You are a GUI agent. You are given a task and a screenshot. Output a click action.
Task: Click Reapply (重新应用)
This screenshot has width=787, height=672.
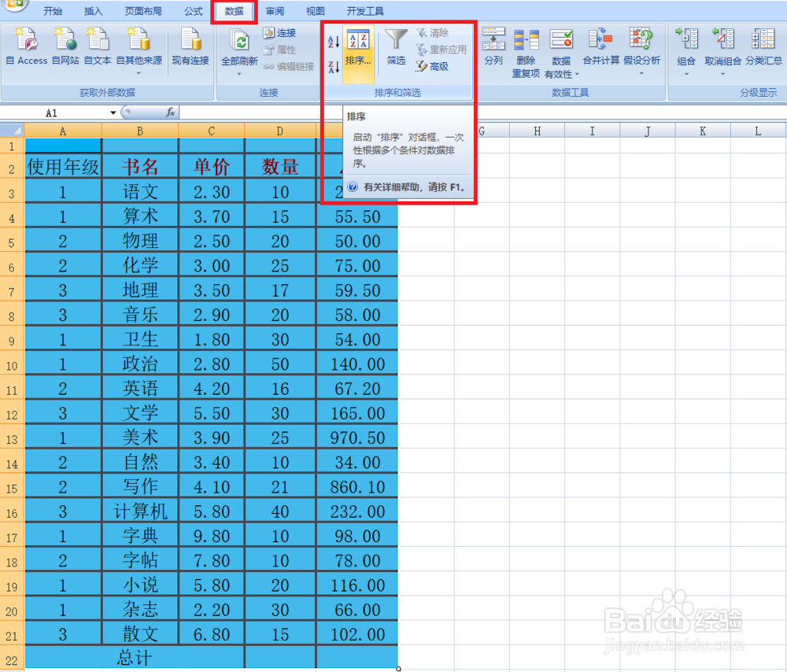pyautogui.click(x=442, y=50)
